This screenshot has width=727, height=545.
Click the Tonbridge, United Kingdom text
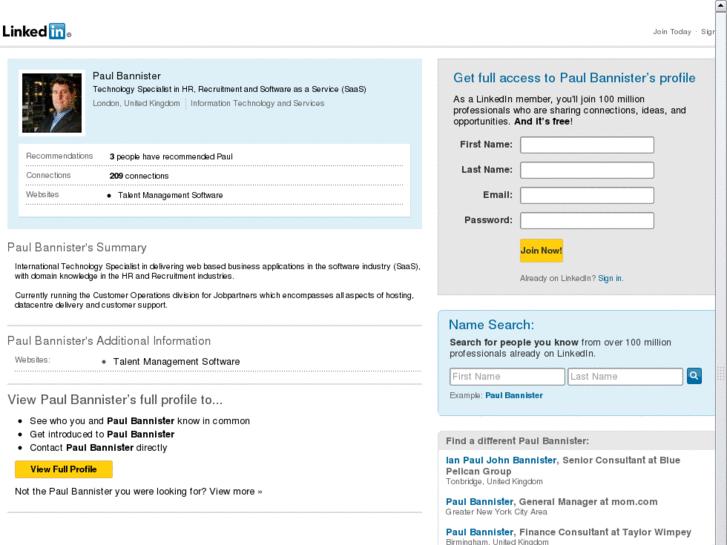[494, 481]
